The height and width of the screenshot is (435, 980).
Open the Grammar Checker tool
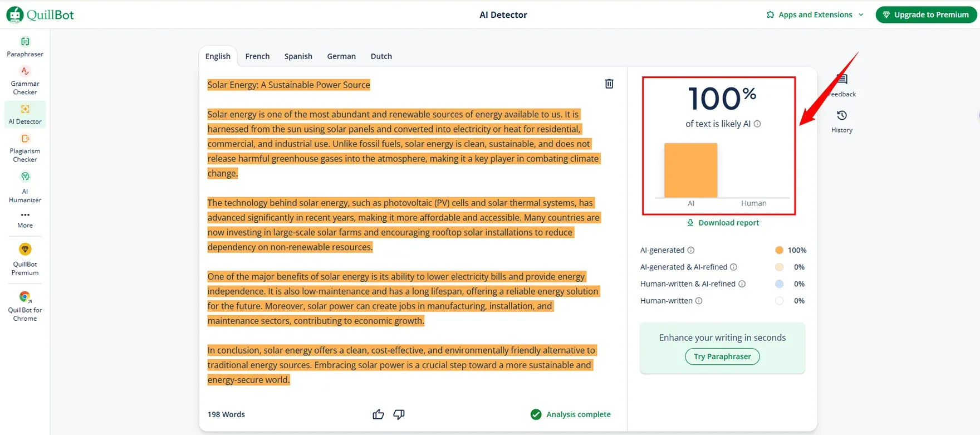25,81
